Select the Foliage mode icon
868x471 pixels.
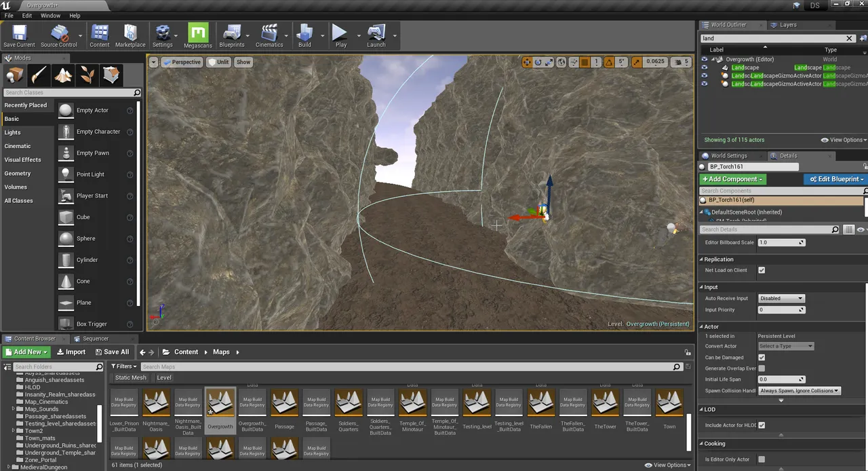pyautogui.click(x=87, y=75)
